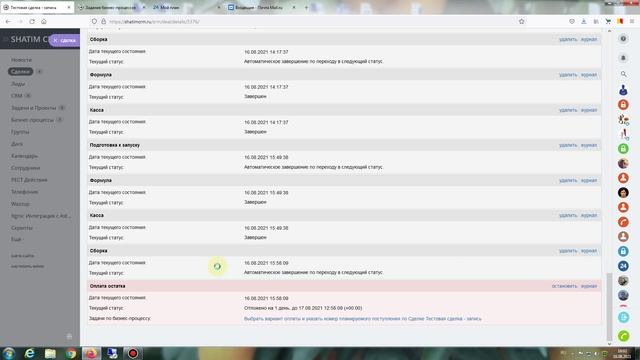
Task: Open Wazzup in left menu
Action: pos(20,204)
